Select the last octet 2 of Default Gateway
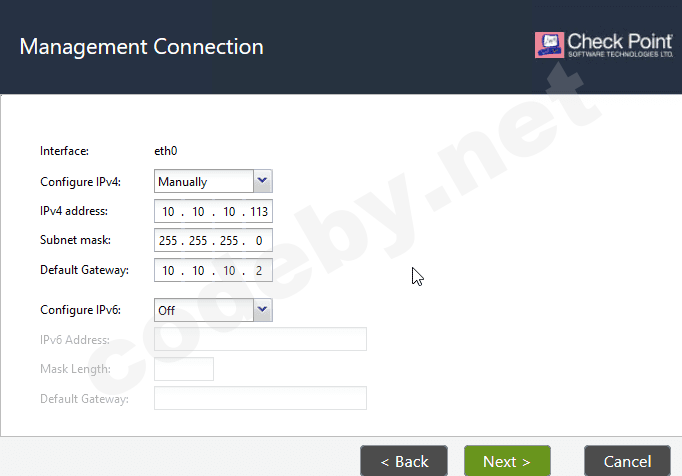Screen dimensions: 682x476 click(x=259, y=271)
